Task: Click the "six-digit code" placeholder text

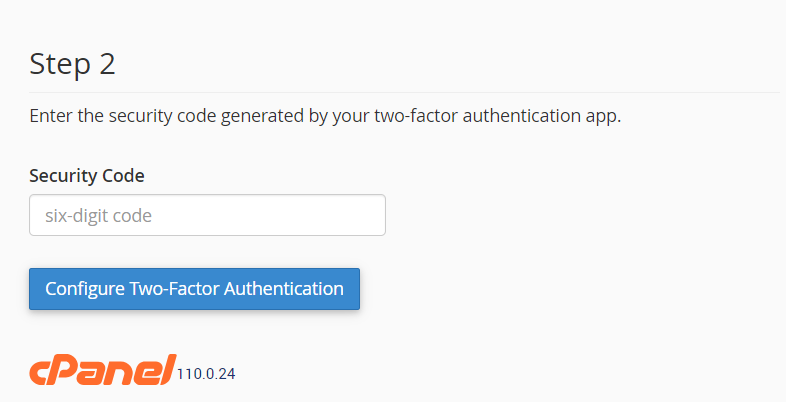Action: [98, 215]
